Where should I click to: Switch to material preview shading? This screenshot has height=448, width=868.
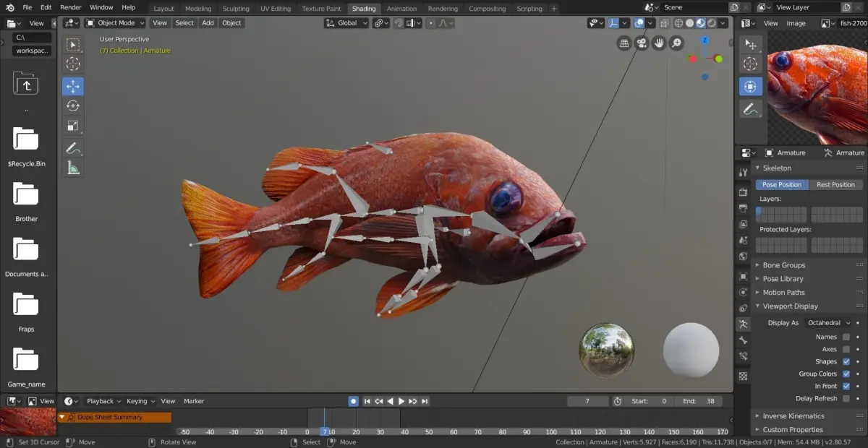[x=701, y=23]
